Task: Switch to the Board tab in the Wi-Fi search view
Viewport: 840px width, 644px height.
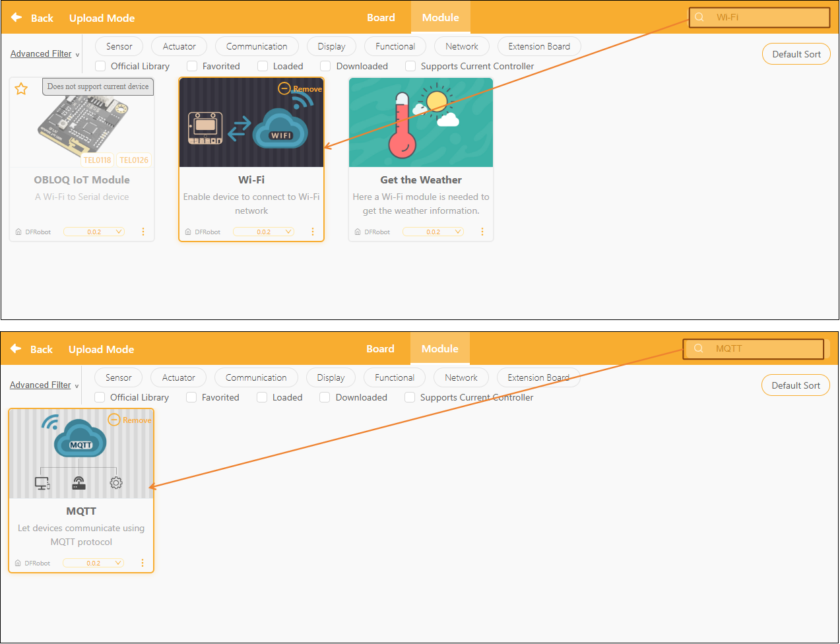Action: 381,18
